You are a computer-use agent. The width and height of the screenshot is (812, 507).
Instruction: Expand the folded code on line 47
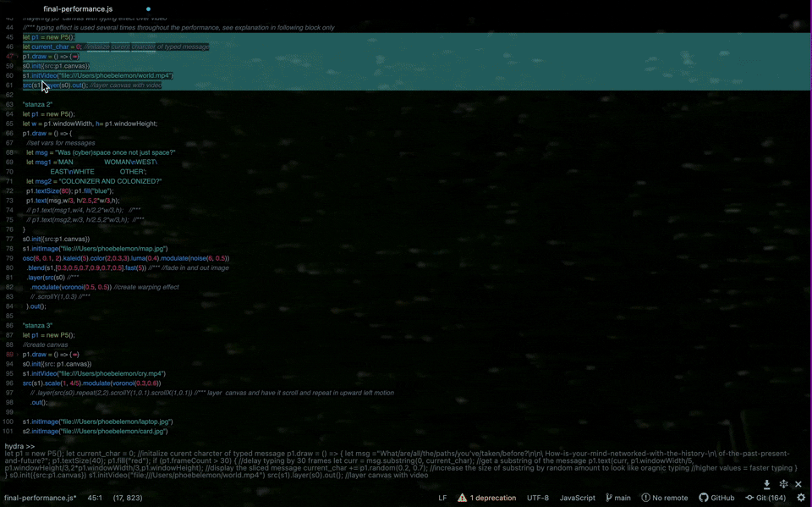[x=74, y=57]
